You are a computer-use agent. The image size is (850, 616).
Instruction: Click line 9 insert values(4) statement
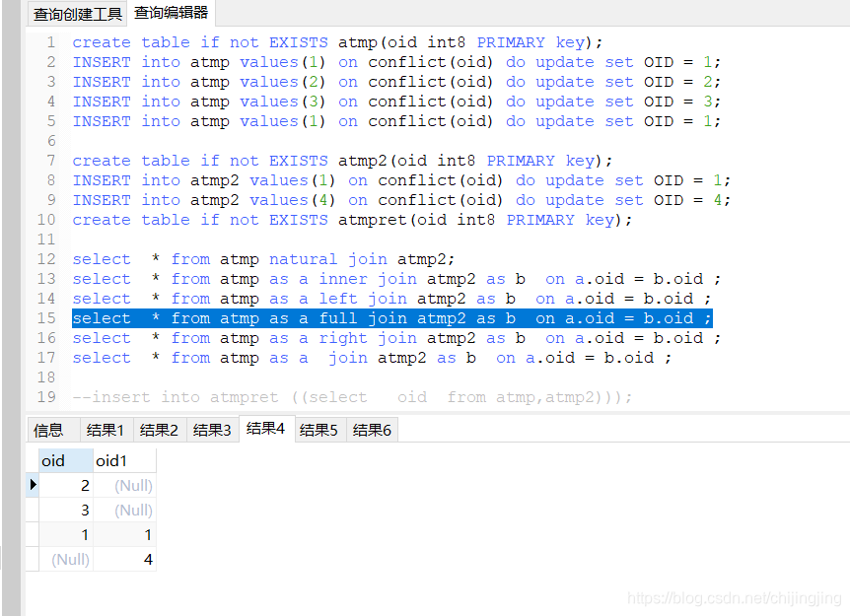(x=401, y=200)
